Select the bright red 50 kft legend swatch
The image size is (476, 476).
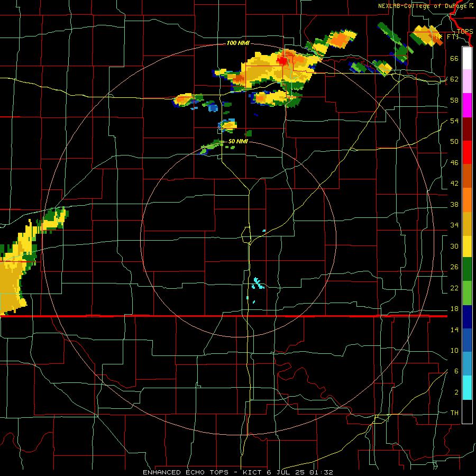tap(467, 152)
